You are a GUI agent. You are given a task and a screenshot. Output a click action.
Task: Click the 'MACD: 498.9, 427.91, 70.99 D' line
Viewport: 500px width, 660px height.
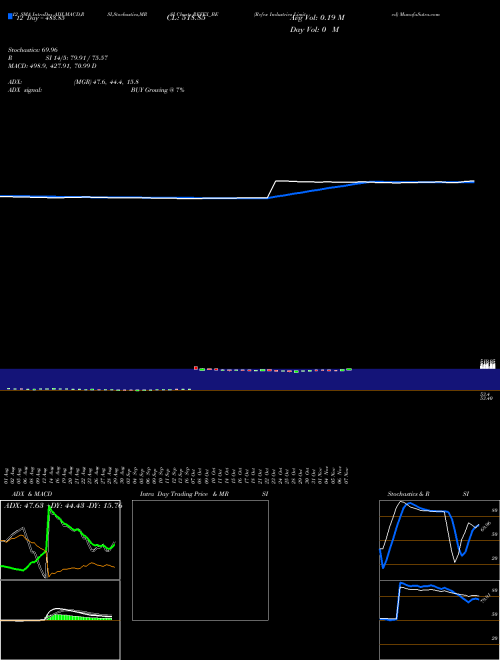(52, 66)
